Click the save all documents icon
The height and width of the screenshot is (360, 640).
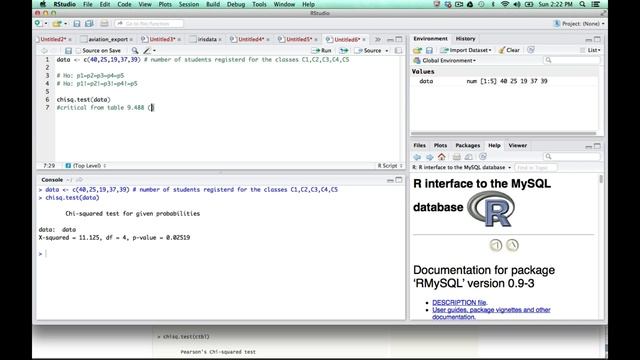[89, 24]
